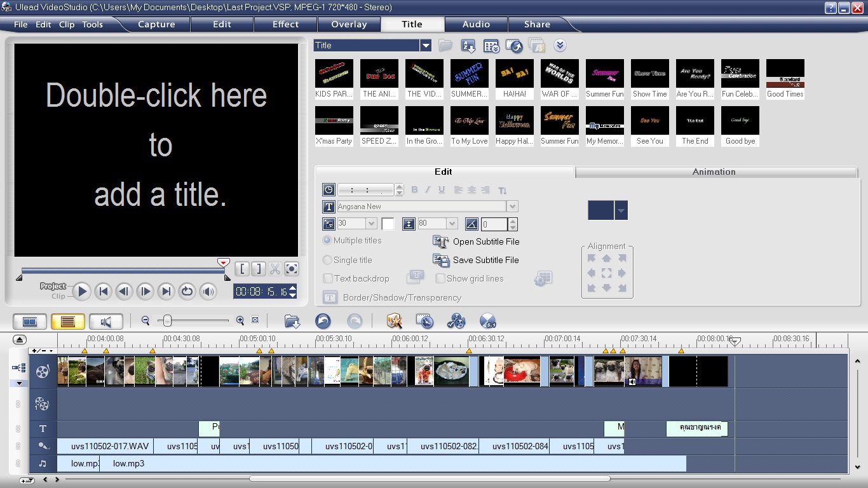Click the Open Subtitle File icon

tap(441, 241)
